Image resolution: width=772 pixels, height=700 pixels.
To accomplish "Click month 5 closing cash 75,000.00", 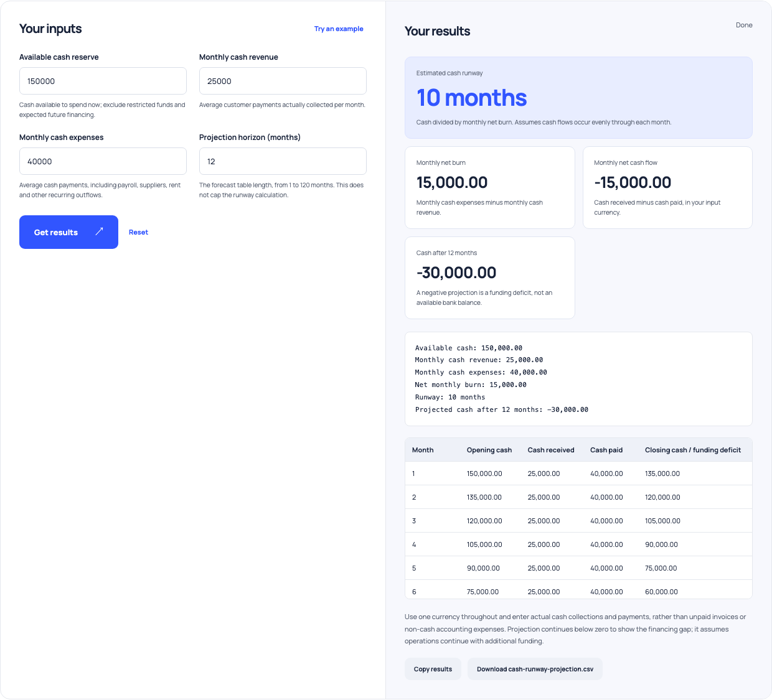I will (x=661, y=568).
